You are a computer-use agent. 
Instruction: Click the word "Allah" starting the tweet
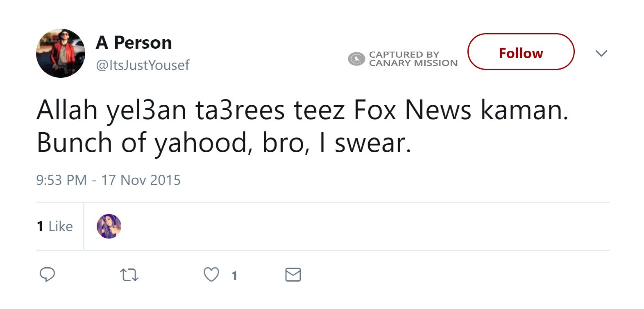67,110
